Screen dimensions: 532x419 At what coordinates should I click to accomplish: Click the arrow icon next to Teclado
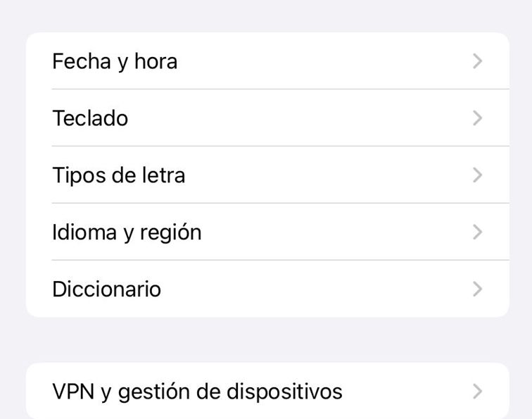[x=478, y=118]
